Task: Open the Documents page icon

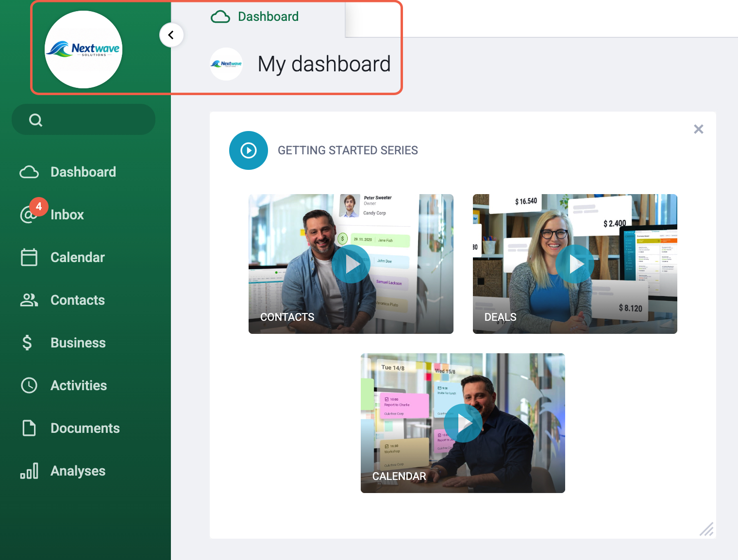Action: point(29,428)
